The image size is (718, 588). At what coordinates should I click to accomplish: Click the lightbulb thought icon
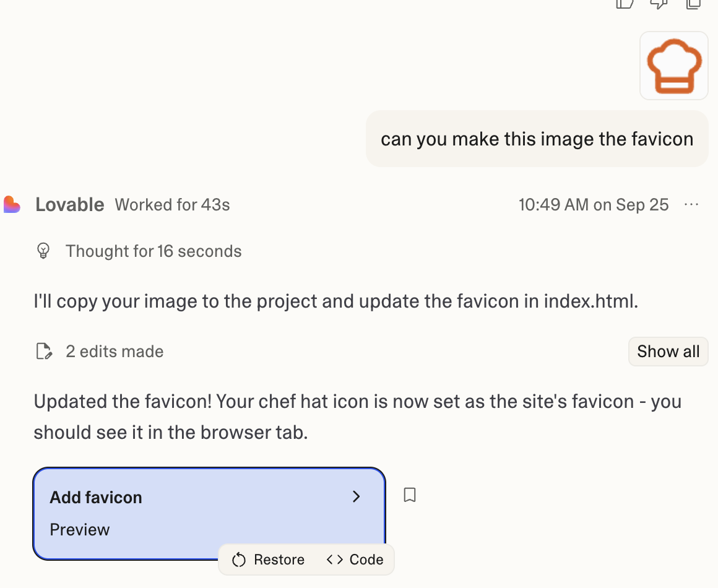[x=43, y=251]
